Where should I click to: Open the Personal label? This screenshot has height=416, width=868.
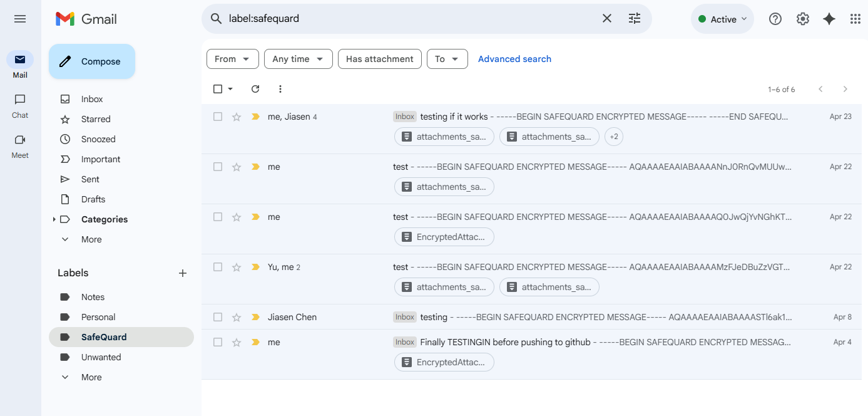point(98,317)
